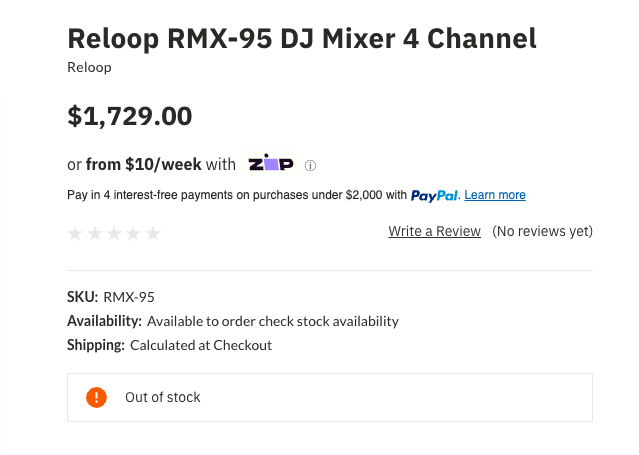Click the "Calculated at Checkout" shipping text

click(201, 345)
